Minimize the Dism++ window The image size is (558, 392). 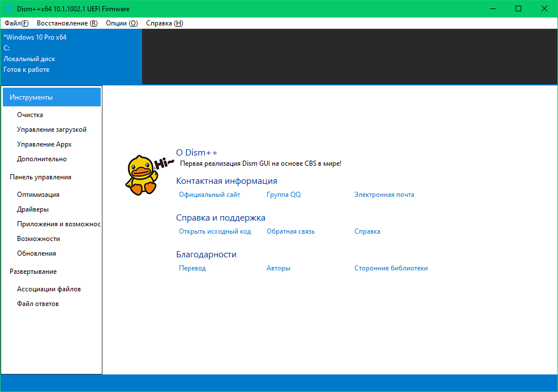pyautogui.click(x=493, y=8)
